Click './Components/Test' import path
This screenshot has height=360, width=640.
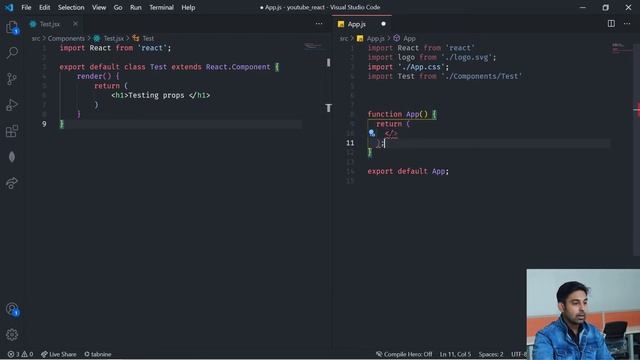481,76
